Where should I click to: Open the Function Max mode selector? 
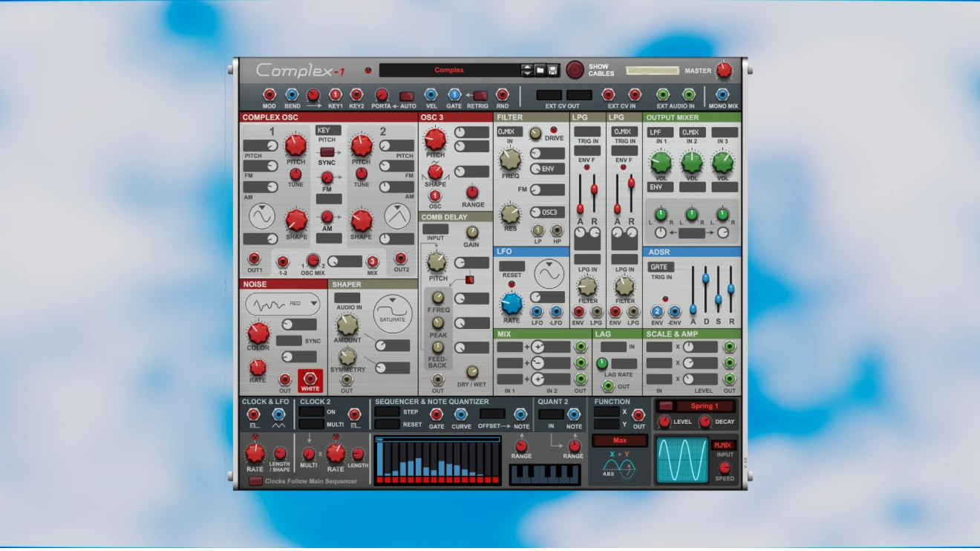pyautogui.click(x=620, y=440)
